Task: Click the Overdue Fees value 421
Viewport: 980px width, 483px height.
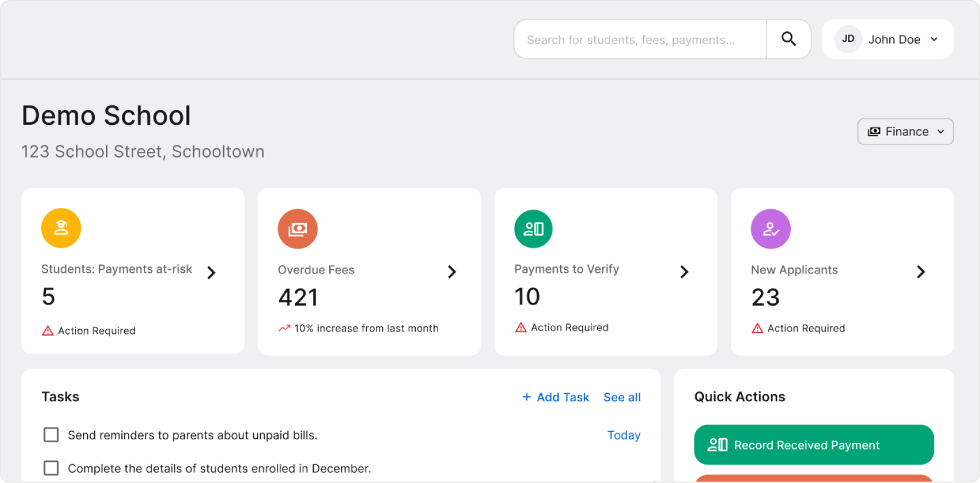Action: pos(298,297)
